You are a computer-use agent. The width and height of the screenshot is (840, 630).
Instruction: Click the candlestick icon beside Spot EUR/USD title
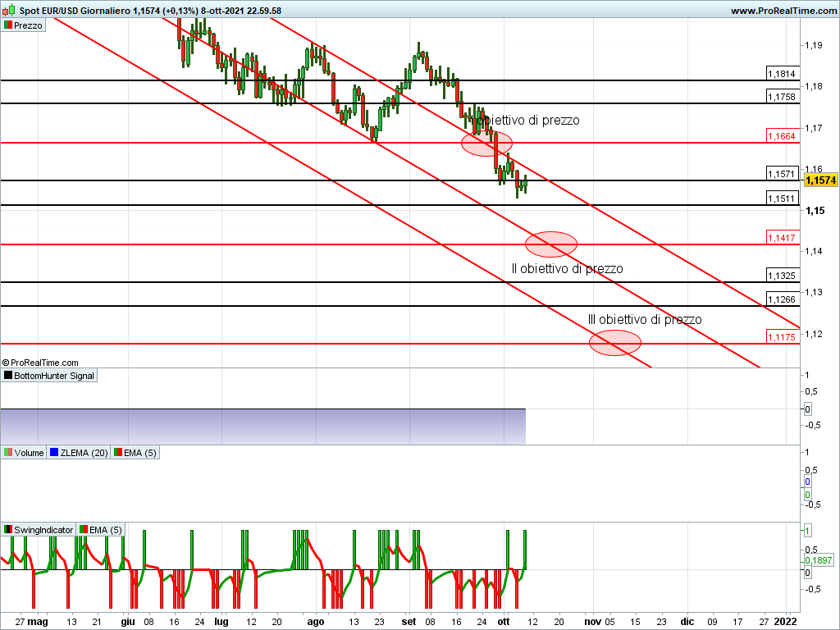[9, 11]
